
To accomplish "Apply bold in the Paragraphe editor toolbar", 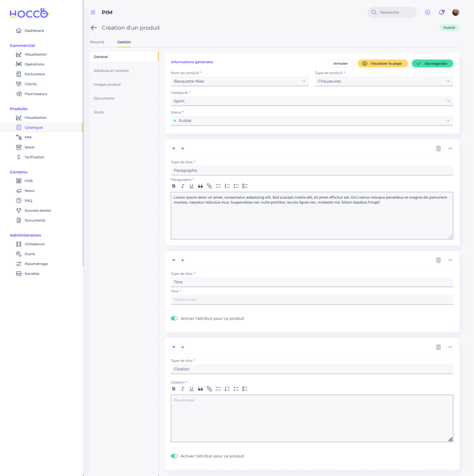I will point(174,186).
